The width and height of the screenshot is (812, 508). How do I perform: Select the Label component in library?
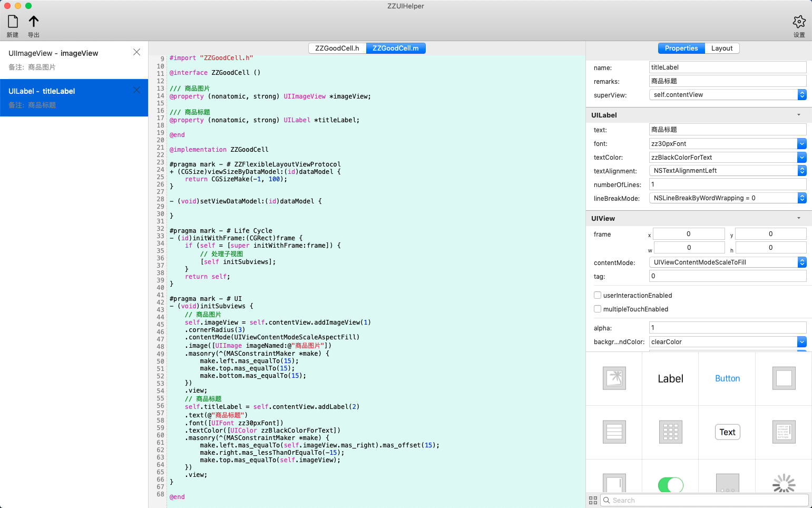point(670,379)
